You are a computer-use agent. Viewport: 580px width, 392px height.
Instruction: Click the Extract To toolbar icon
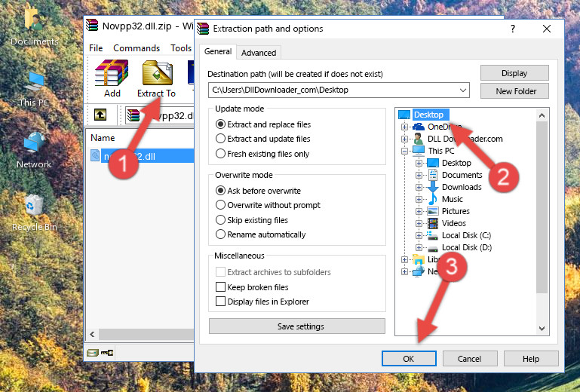(x=157, y=73)
